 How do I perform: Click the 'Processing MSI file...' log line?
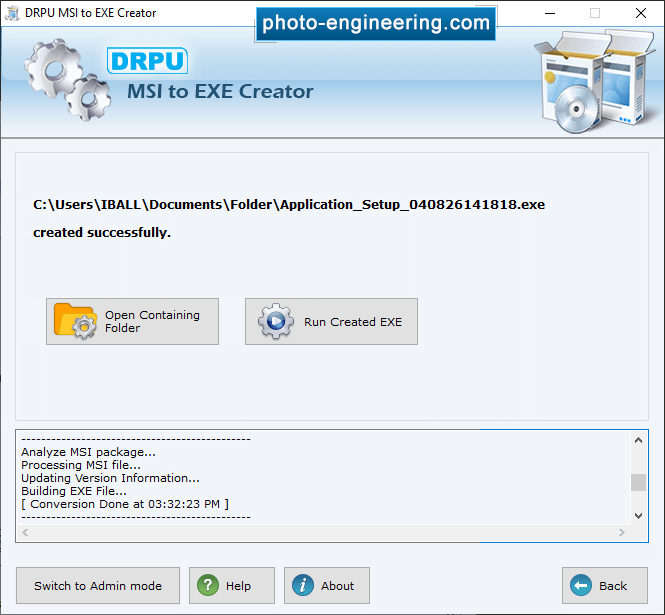(81, 465)
